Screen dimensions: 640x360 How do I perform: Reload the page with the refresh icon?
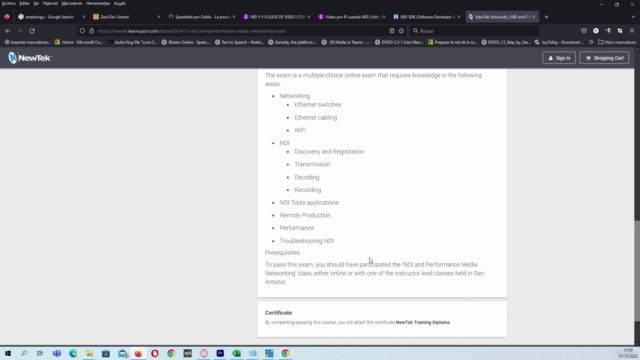pyautogui.click(x=32, y=31)
